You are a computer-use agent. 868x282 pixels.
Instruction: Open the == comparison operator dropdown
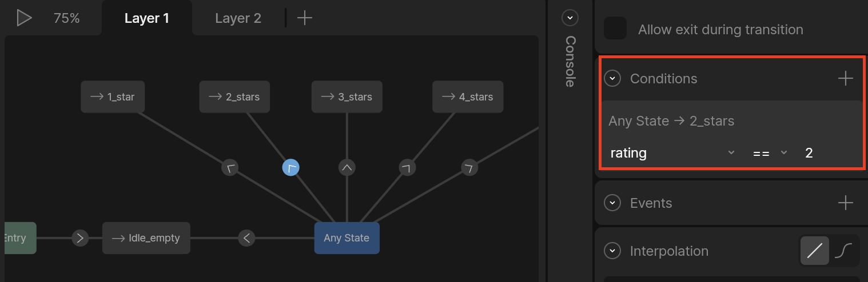click(770, 153)
